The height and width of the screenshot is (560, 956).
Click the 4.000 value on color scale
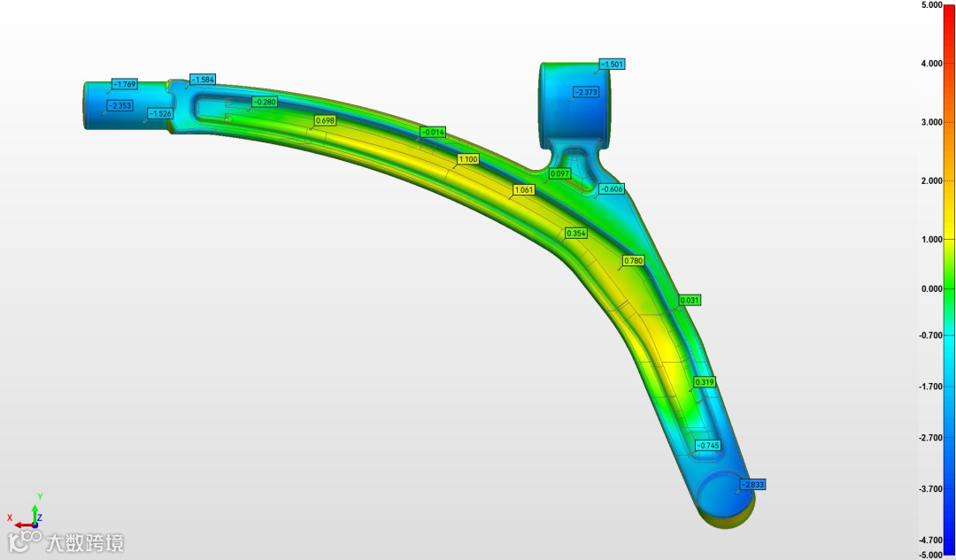931,64
